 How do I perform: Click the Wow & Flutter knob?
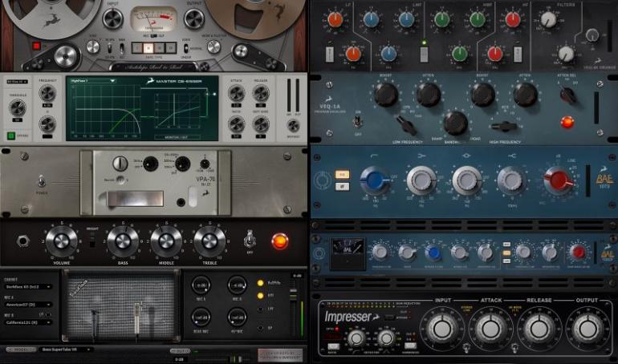(213, 47)
